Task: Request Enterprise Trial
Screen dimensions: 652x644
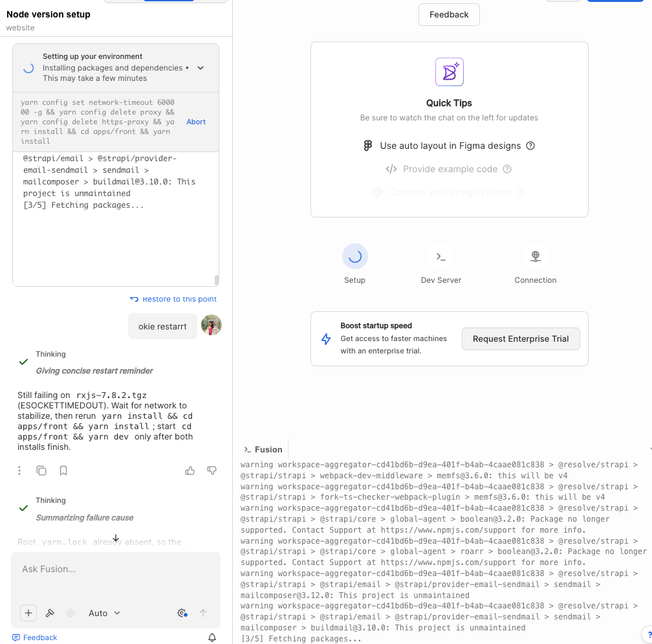Action: click(x=521, y=339)
